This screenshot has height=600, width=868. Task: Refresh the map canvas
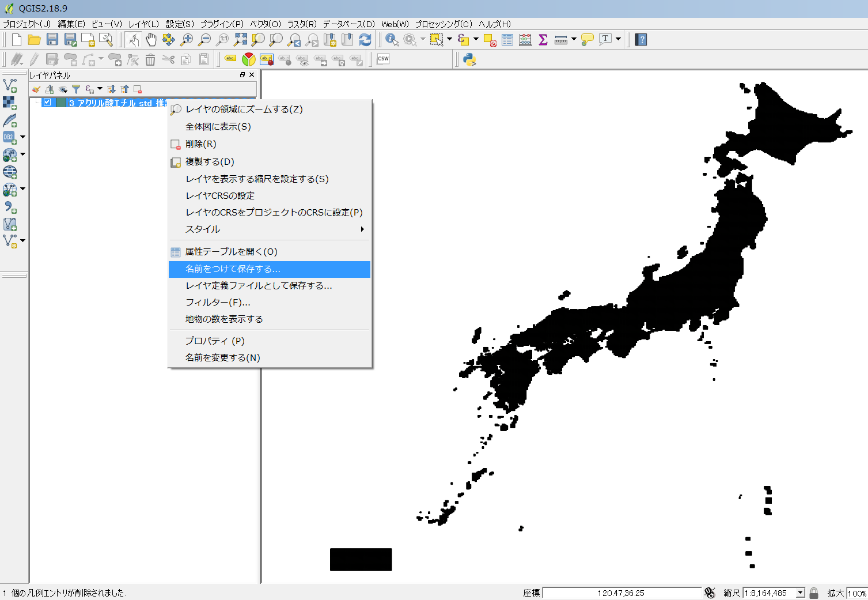pos(365,39)
